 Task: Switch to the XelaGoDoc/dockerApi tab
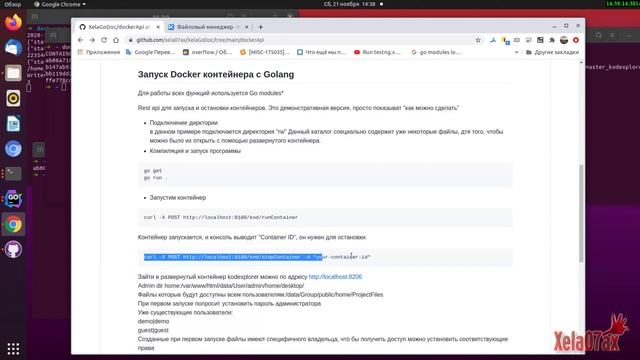[120, 27]
